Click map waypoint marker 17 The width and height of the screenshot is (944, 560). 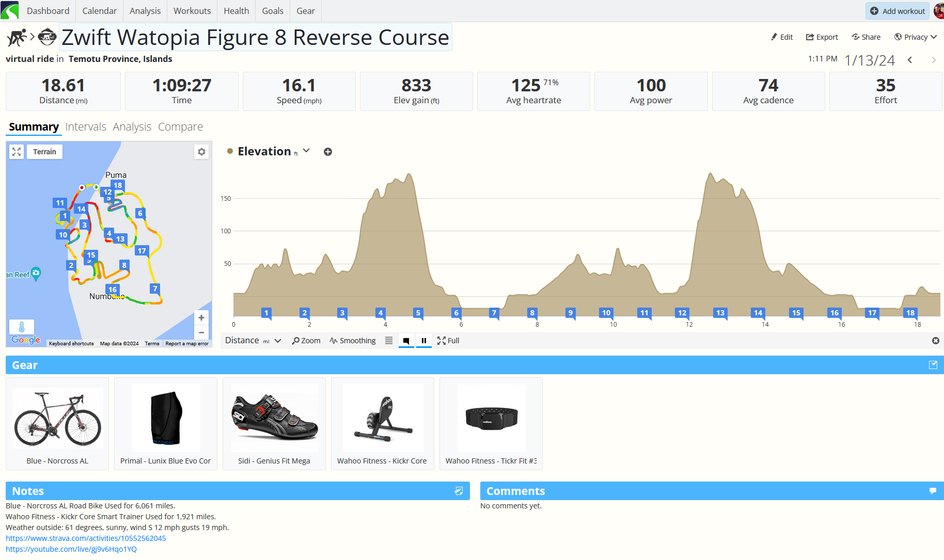(141, 251)
